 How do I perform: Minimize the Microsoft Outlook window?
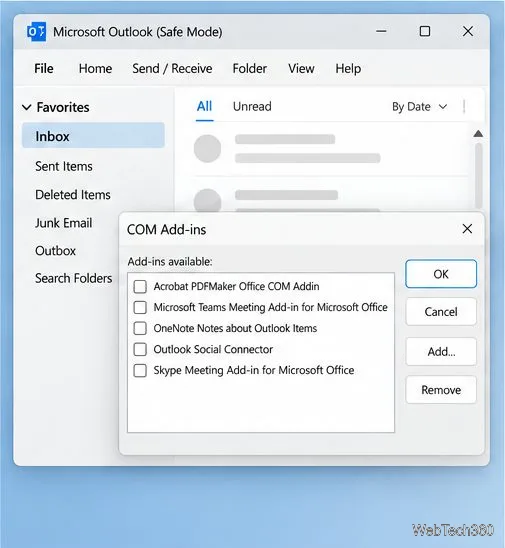pyautogui.click(x=381, y=31)
